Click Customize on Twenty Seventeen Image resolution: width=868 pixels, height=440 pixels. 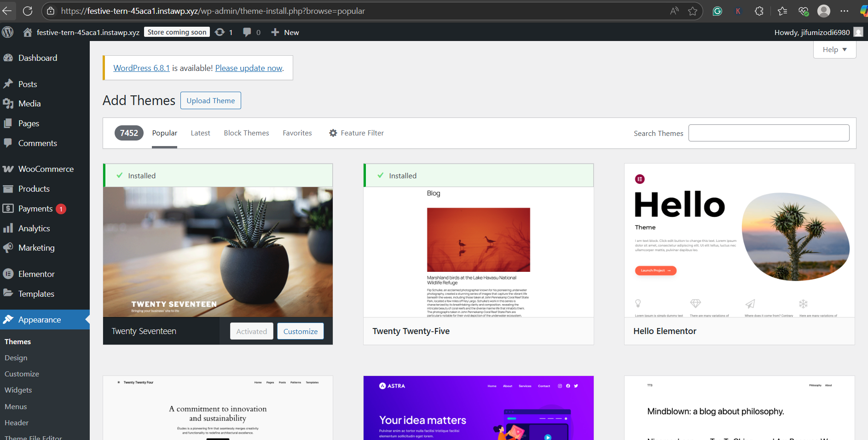[x=301, y=331]
